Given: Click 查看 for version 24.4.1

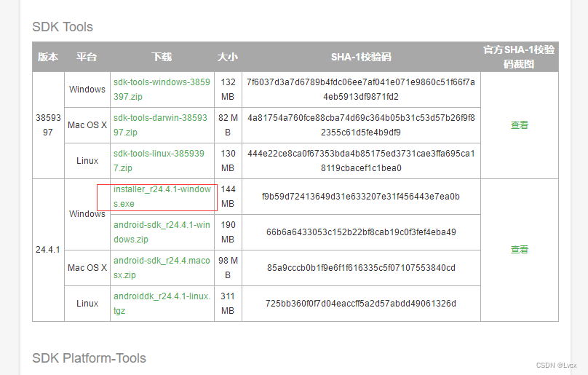Looking at the screenshot, I should point(520,250).
